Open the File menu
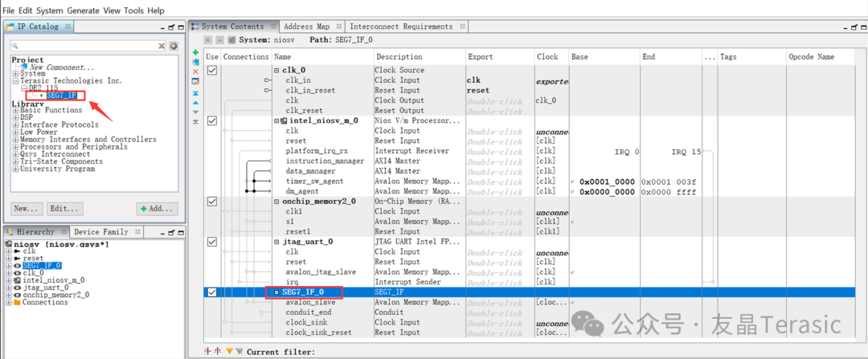 9,10
